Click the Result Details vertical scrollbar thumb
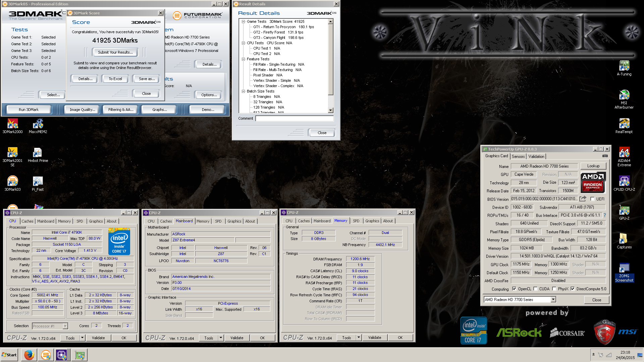Screen dimensions: 644x362 (x=331, y=60)
